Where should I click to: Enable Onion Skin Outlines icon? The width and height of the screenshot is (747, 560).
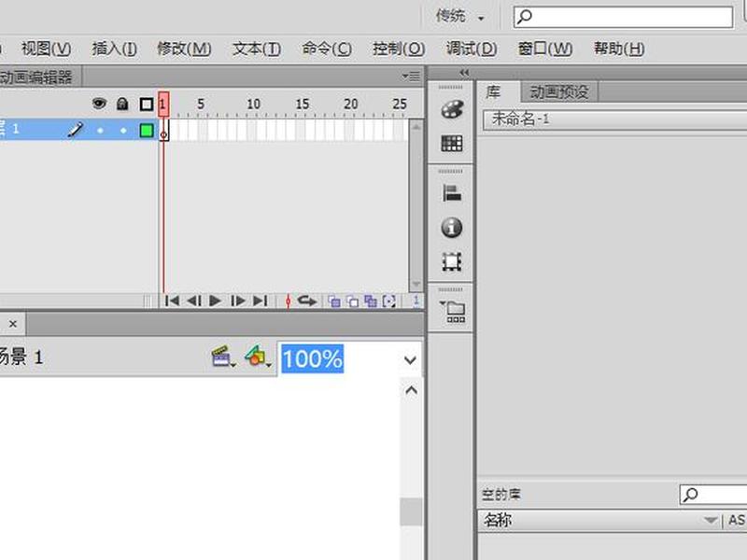[353, 301]
